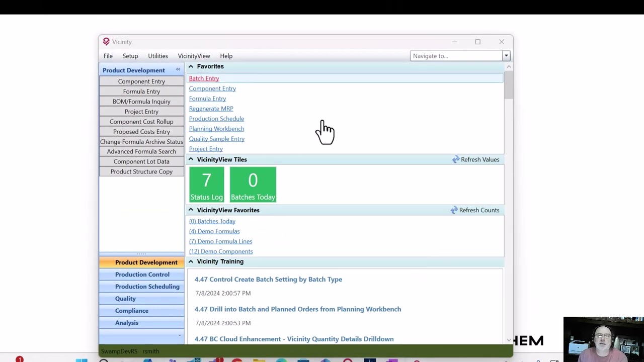This screenshot has width=644, height=362.
Task: Click the Vicinity logo in the title bar
Action: point(106,42)
